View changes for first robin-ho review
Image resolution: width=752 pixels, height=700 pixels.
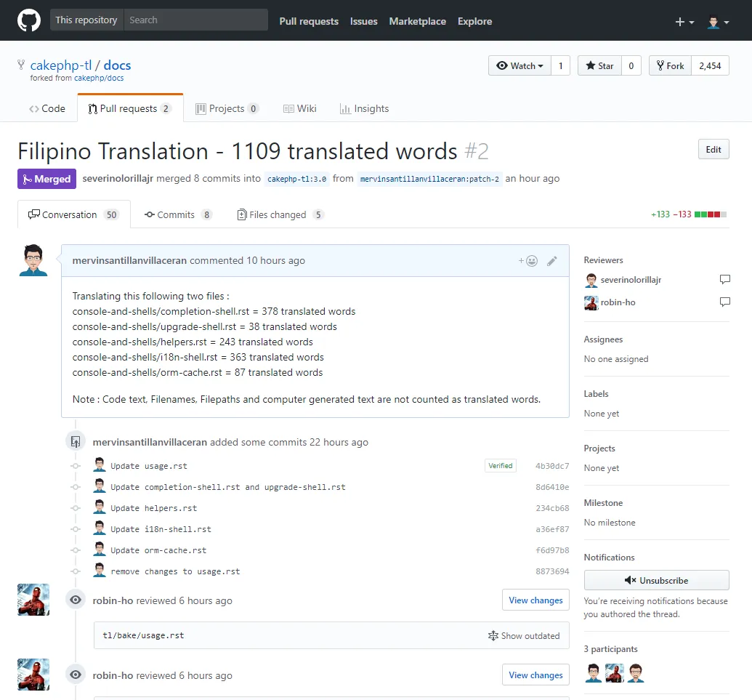pos(535,600)
